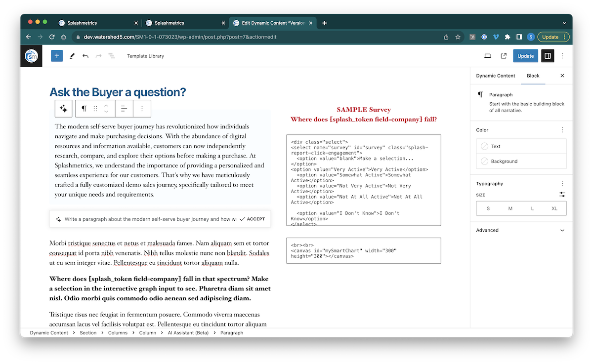The width and height of the screenshot is (593, 364).
Task: Open the AI Assistant sparkle block button
Action: (x=64, y=109)
